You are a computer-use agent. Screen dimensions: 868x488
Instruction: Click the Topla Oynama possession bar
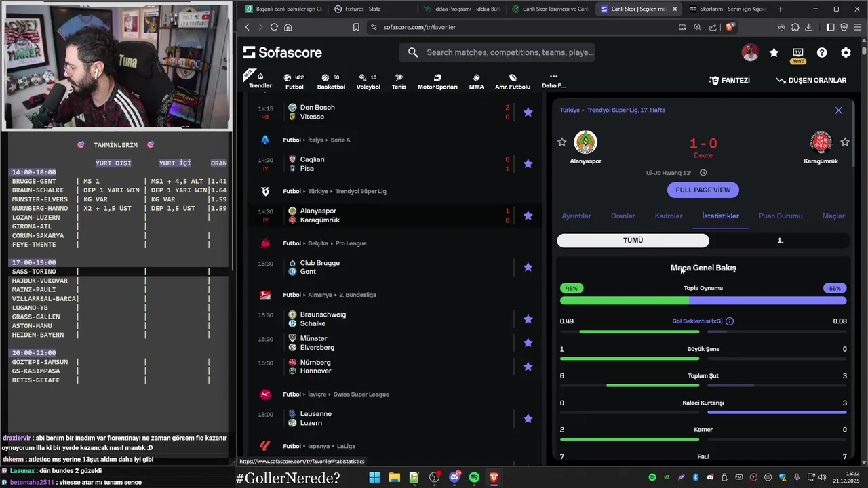tap(703, 300)
